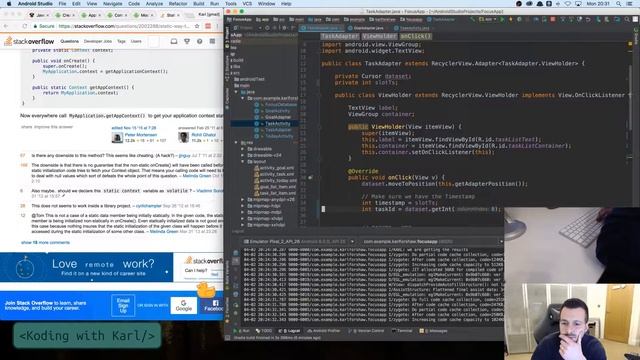This screenshot has height=360, width=640.
Task: Click the Google sign-in button
Action: click(184, 305)
